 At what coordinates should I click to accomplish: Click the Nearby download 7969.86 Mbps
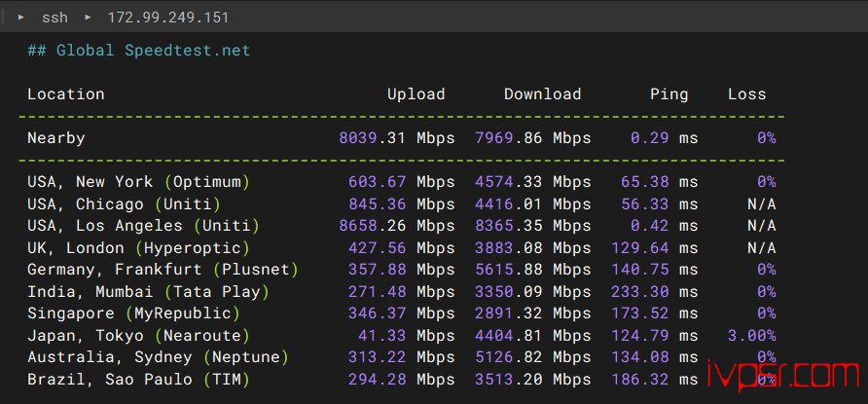point(533,138)
